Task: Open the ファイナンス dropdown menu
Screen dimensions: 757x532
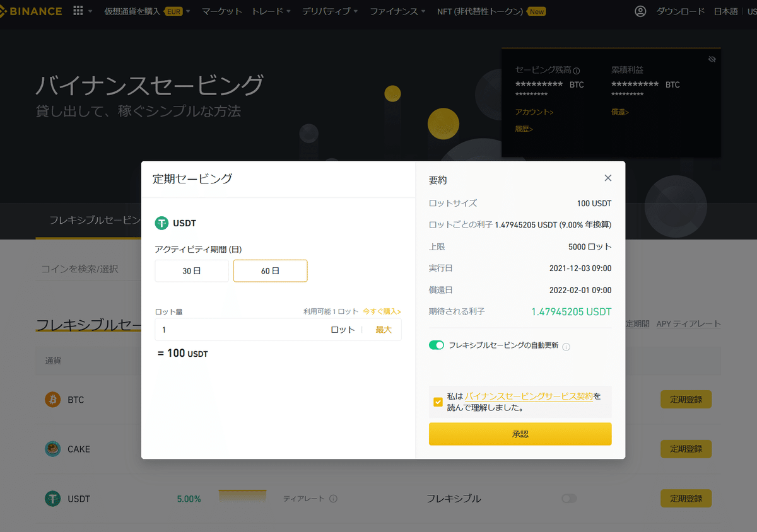Action: point(397,11)
